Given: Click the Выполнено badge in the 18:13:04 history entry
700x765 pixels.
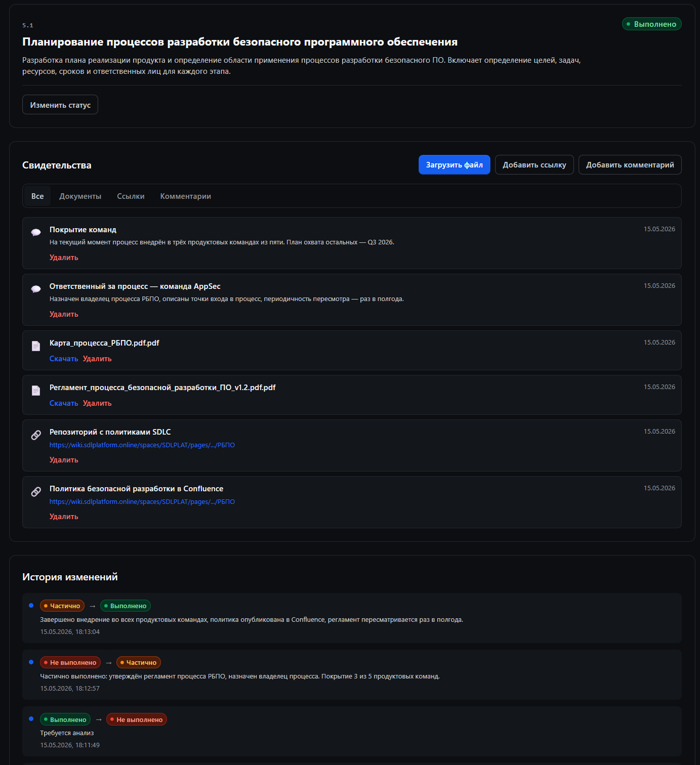Looking at the screenshot, I should [x=126, y=606].
